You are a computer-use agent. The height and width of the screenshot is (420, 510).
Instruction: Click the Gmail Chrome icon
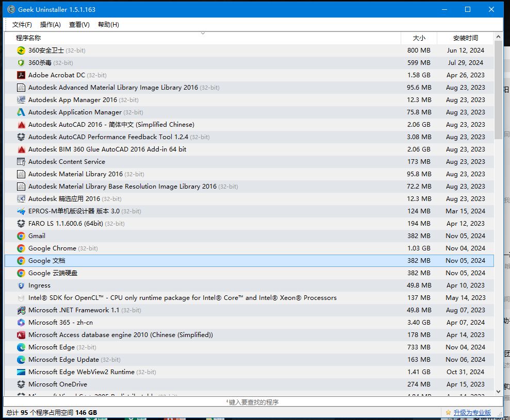[21, 236]
